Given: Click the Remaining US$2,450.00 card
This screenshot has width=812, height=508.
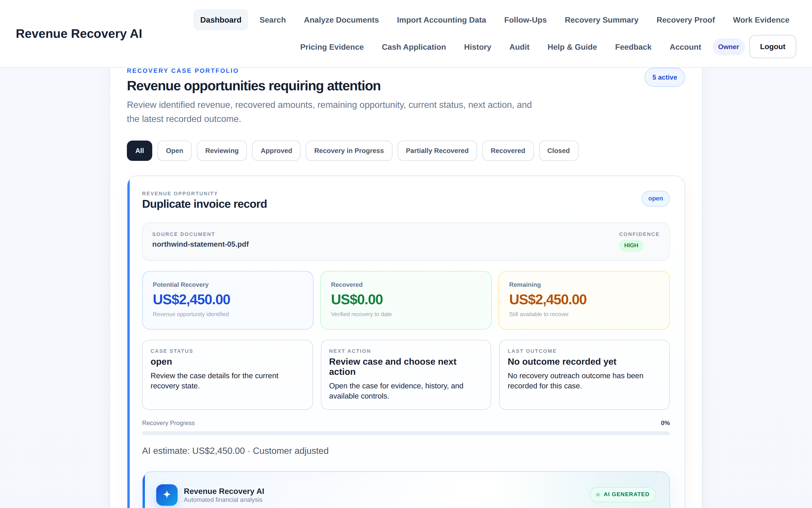Looking at the screenshot, I should [584, 300].
